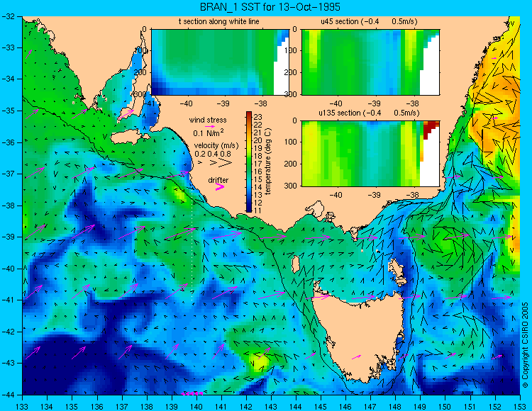
Task: Click the black velocity legend arrowheads
Action: 215,163
